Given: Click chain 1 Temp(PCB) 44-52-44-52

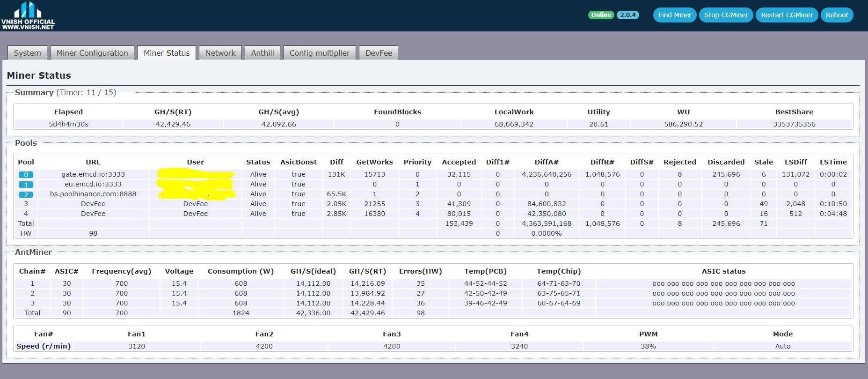Looking at the screenshot, I should [485, 283].
